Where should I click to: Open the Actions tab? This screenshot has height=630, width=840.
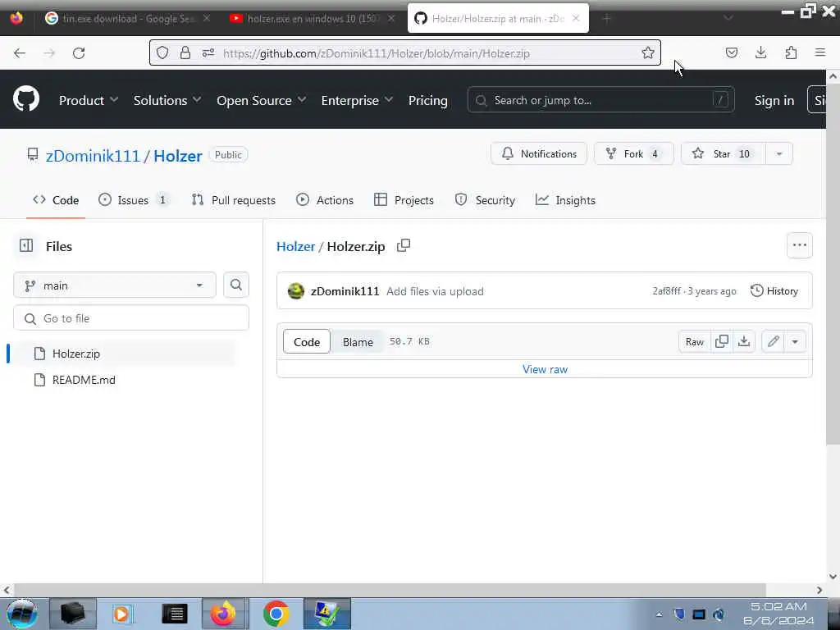click(x=325, y=200)
